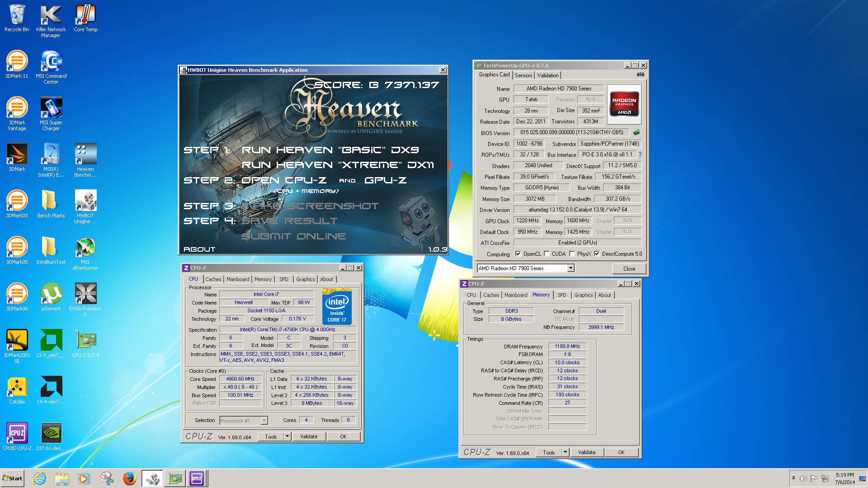
Task: Open Internet Explorer from the taskbar
Action: tap(40, 479)
